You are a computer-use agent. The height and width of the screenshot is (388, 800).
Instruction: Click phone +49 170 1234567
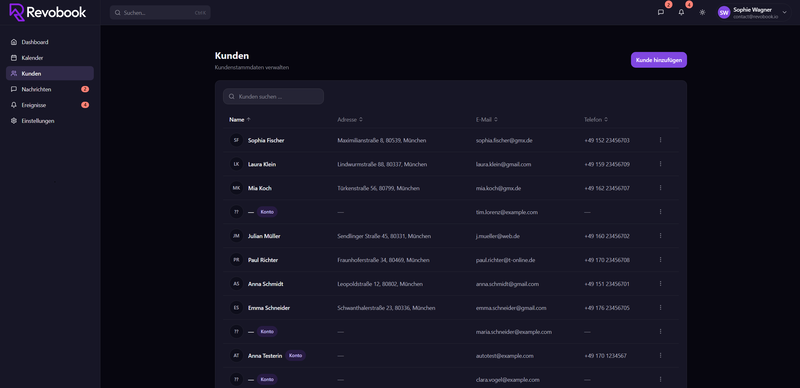[605, 356]
